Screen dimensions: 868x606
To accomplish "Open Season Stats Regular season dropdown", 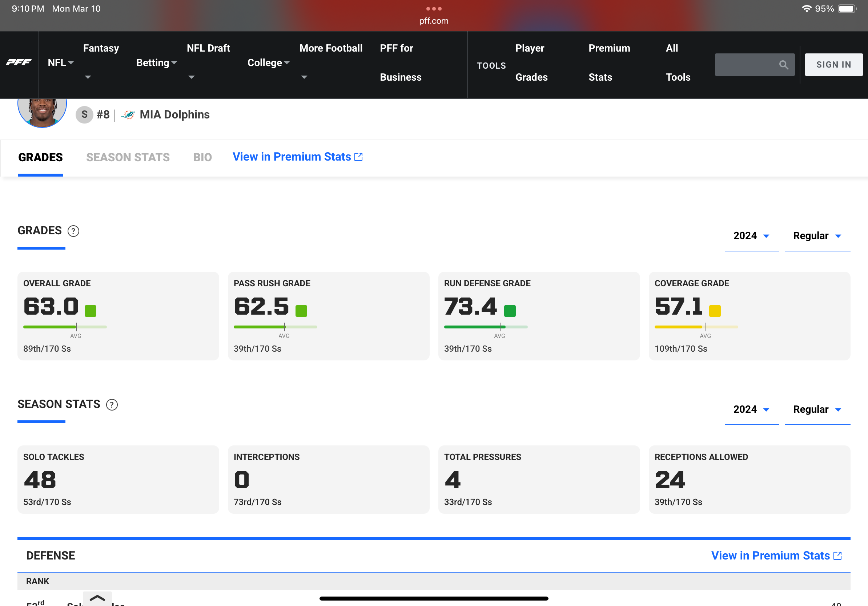I will coord(817,409).
